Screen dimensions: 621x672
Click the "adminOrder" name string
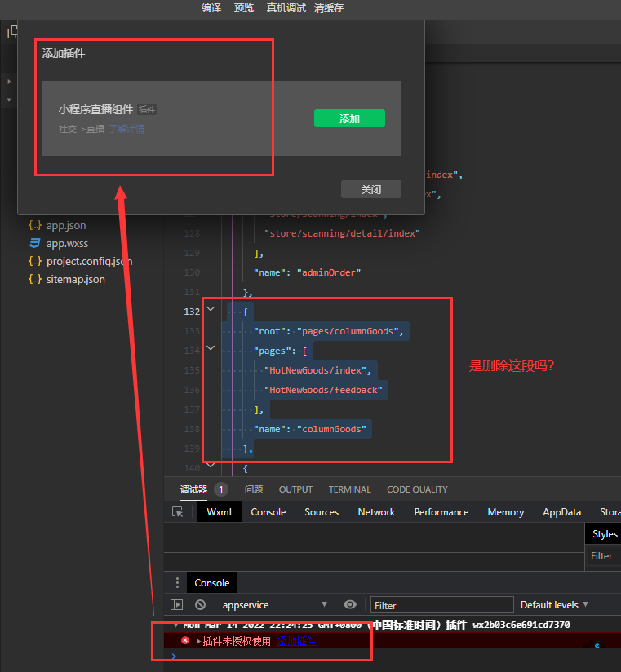[x=329, y=272]
